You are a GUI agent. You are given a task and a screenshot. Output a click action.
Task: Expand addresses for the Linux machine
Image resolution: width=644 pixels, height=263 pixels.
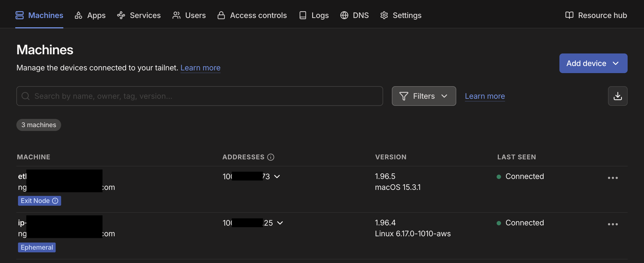click(x=280, y=223)
